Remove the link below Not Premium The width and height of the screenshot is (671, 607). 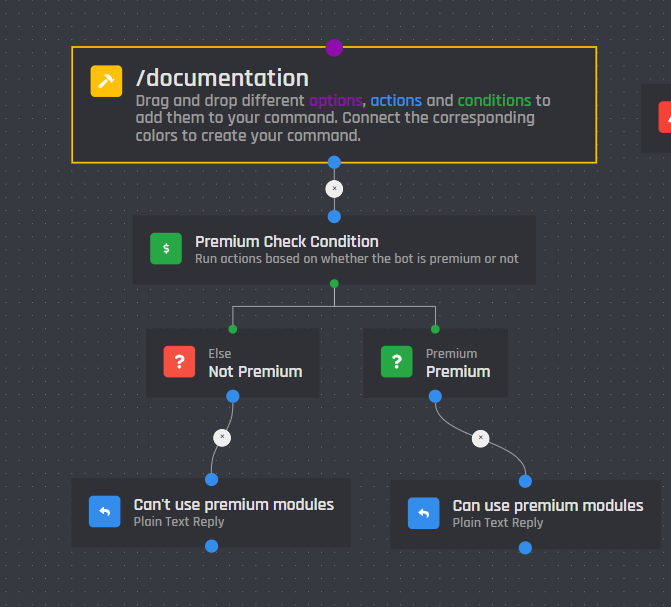(x=223, y=437)
